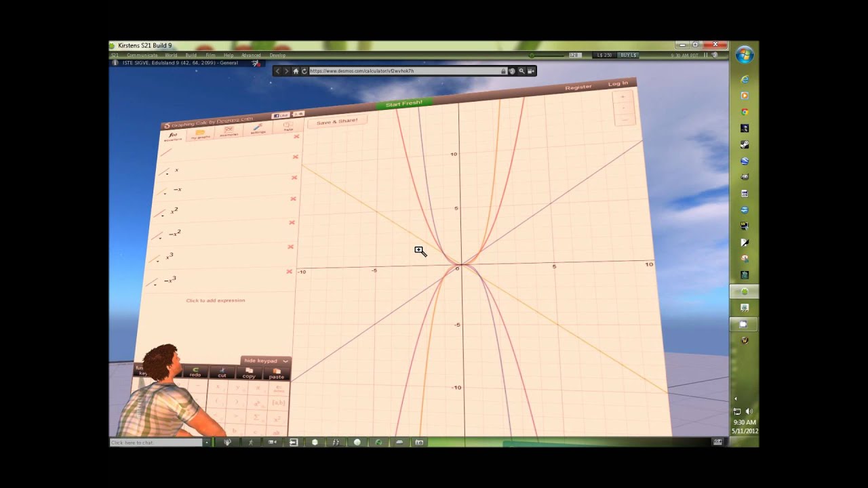Click the 128 draw distance value field
The image size is (868, 488).
tap(574, 55)
